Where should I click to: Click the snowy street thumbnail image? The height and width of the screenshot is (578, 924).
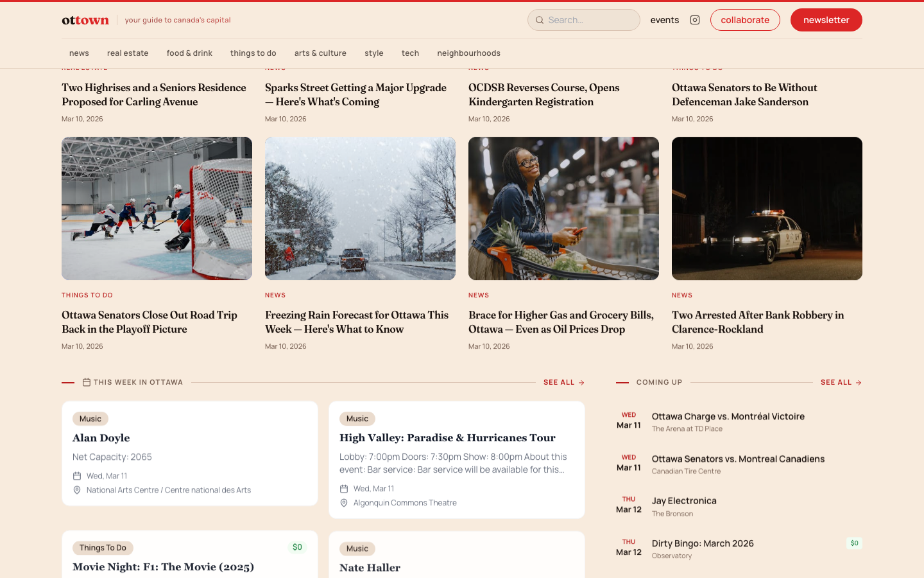coord(360,208)
